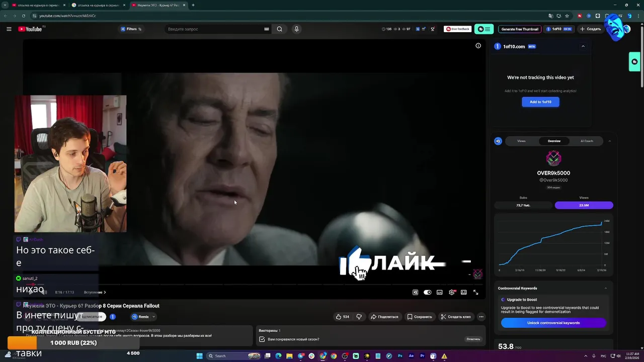Viewport: 644px width, 362px height.
Task: Open the player settings gear
Action: (x=452, y=292)
